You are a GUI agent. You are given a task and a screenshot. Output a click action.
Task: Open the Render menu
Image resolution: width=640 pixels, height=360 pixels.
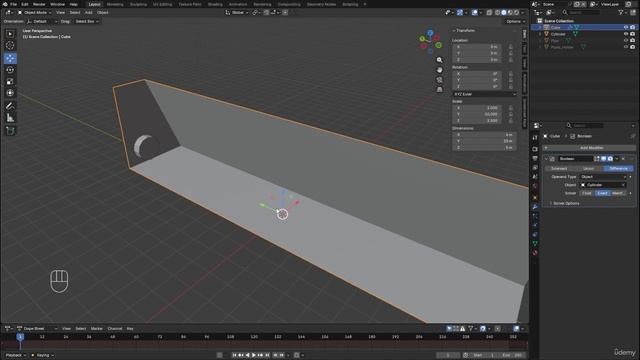tap(39, 4)
